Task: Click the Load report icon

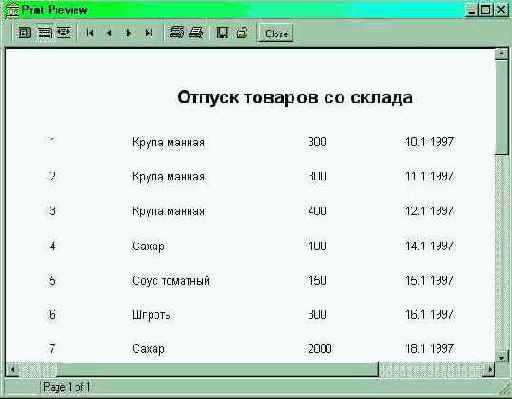Action: pyautogui.click(x=242, y=33)
